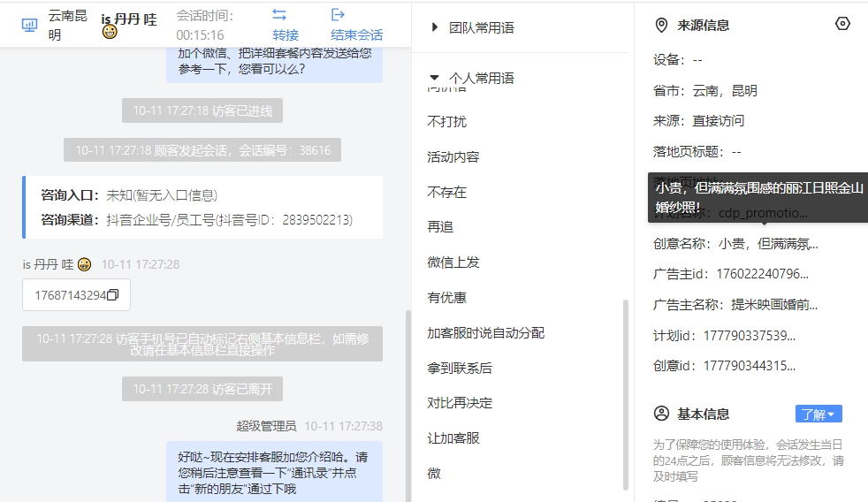Click the 结束会话 exit icon
868x502 pixels.
[x=338, y=15]
